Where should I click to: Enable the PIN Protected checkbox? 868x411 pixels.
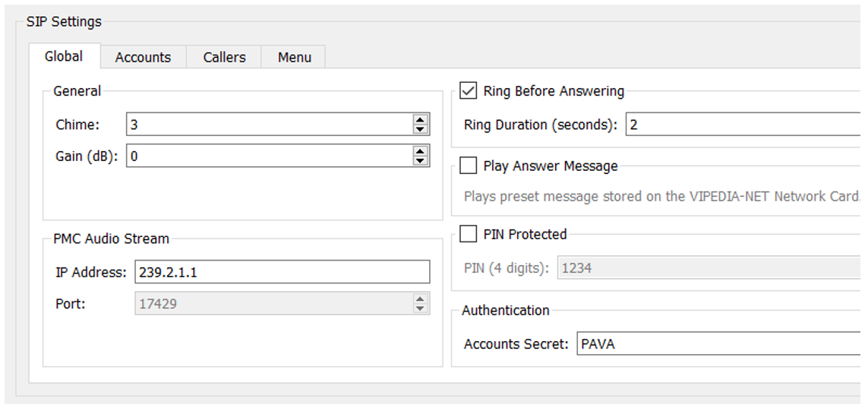point(469,234)
